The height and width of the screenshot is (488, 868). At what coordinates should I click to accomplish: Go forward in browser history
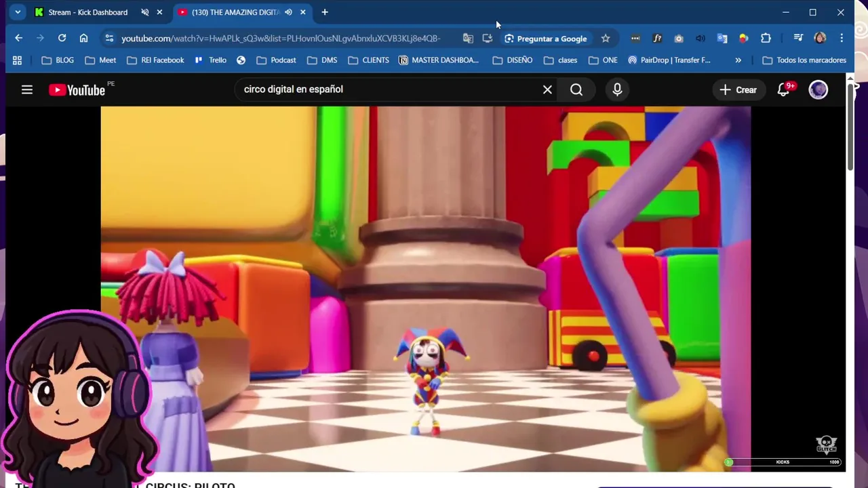pyautogui.click(x=40, y=39)
